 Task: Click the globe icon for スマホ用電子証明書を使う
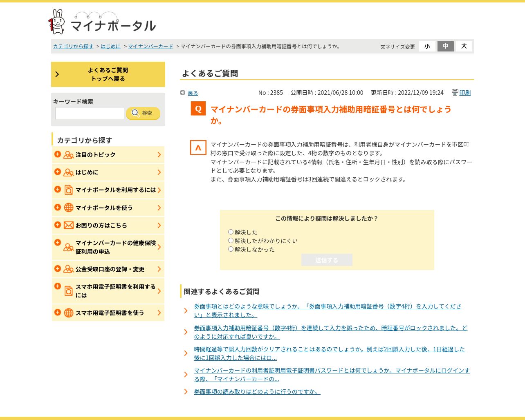(69, 313)
